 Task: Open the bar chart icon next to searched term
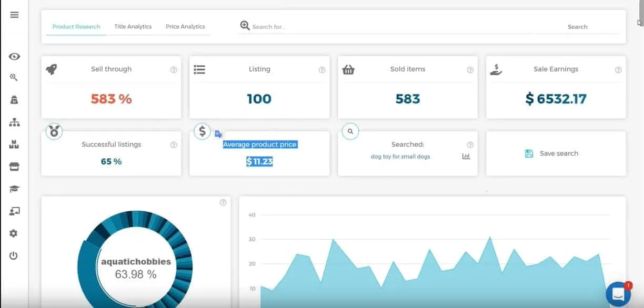pos(466,157)
